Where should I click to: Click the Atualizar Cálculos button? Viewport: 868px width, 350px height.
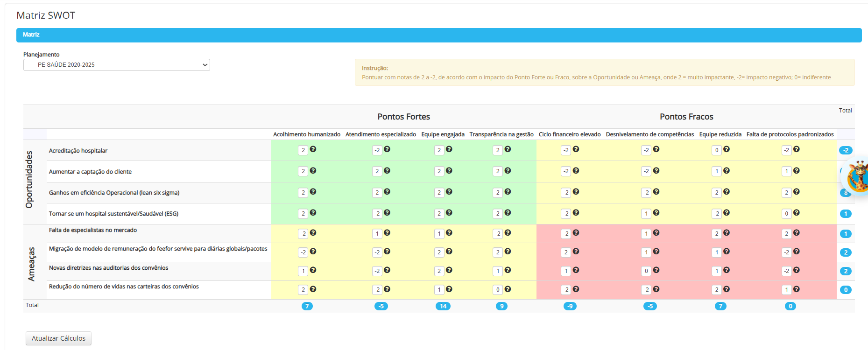[58, 338]
